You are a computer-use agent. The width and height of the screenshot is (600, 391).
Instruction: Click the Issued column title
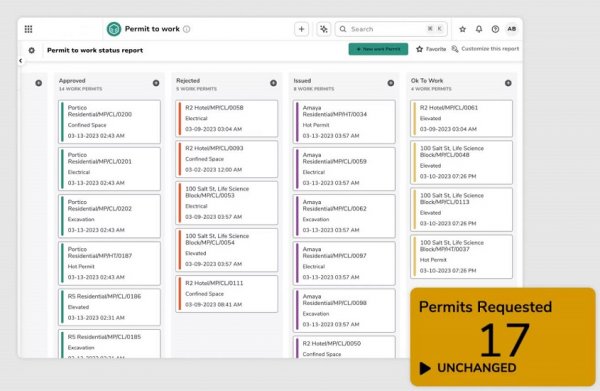302,81
